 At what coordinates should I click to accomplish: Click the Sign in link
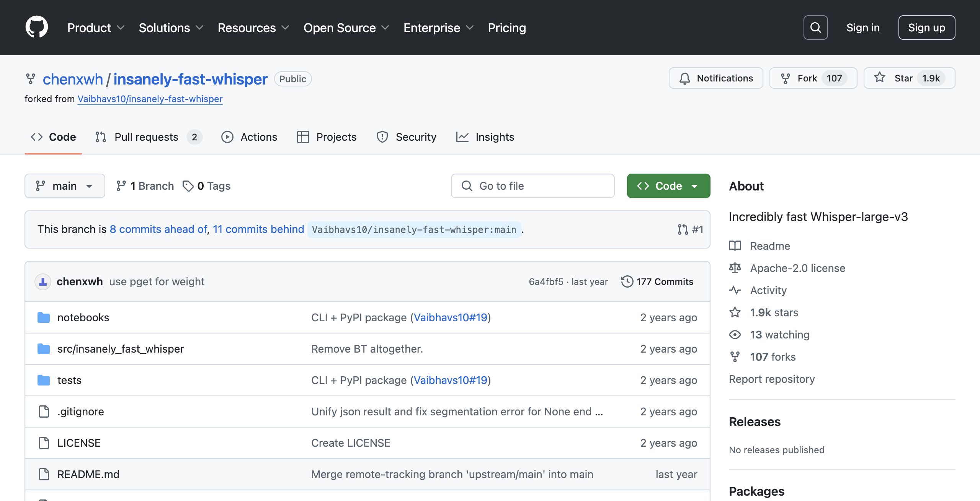(863, 28)
